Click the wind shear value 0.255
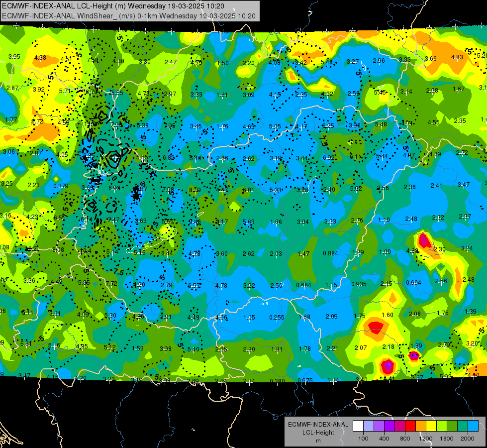This screenshot has height=448, width=487. click(x=277, y=318)
